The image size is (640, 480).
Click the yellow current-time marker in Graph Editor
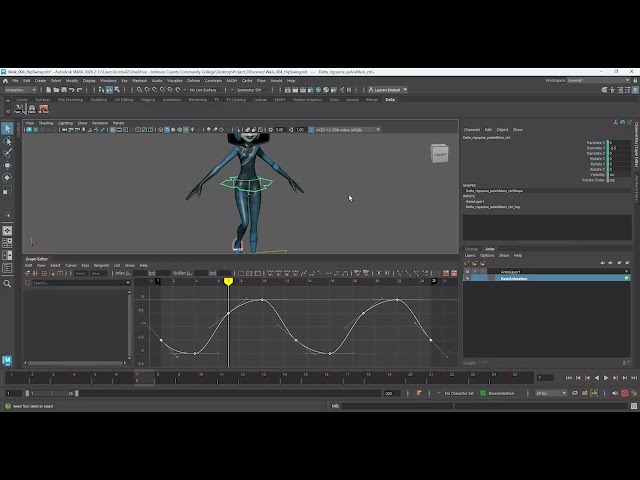click(228, 282)
